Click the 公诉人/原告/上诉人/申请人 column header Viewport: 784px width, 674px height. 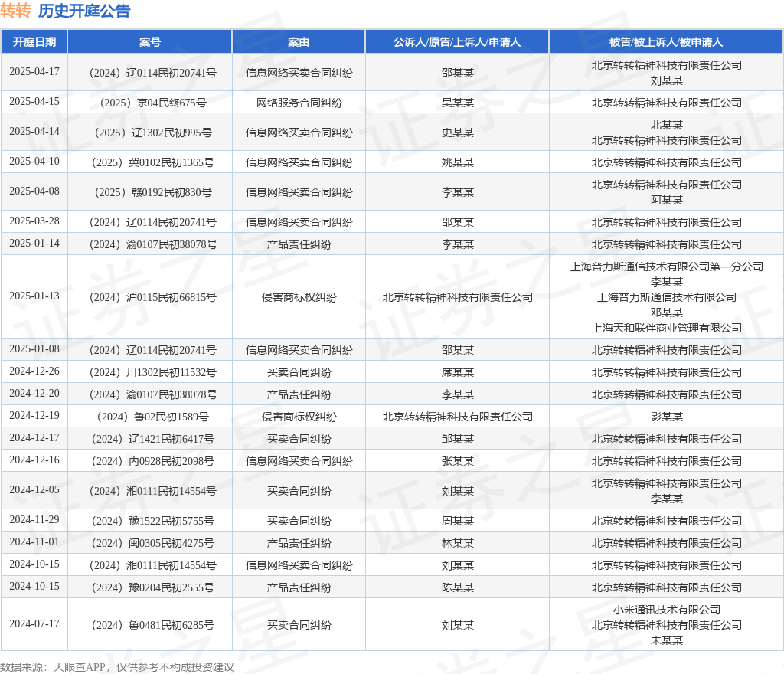point(457,42)
